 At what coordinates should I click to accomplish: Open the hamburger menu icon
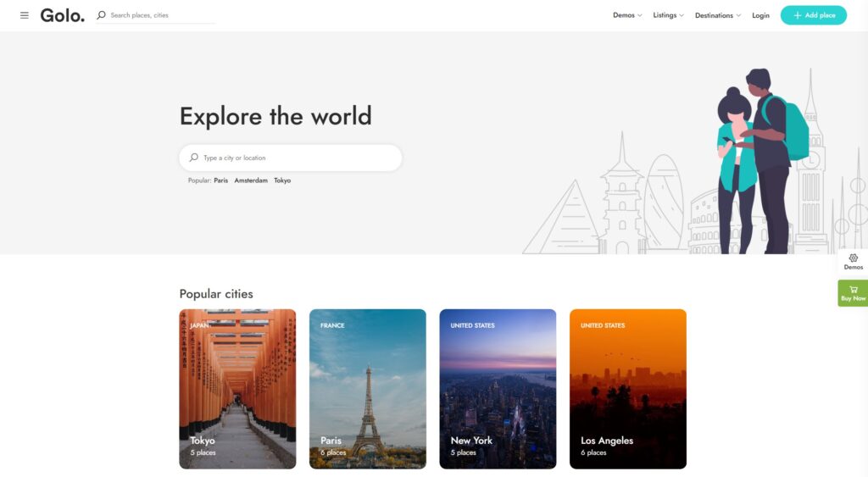(x=25, y=15)
